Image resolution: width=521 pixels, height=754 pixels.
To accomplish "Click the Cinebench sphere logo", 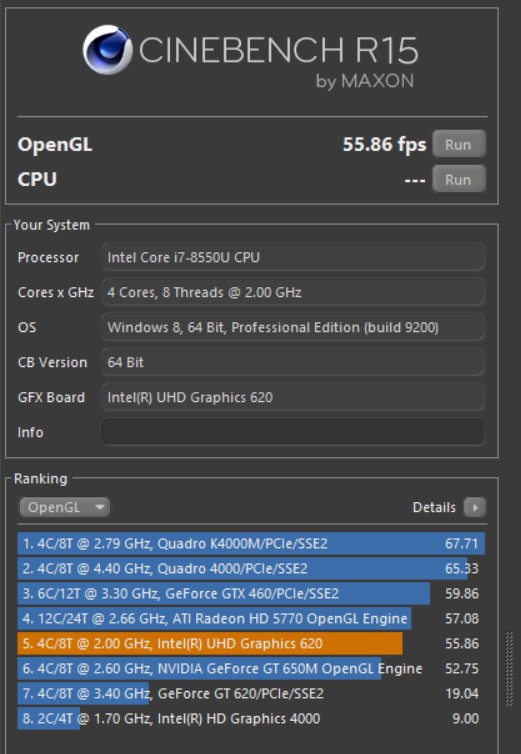I will [107, 50].
